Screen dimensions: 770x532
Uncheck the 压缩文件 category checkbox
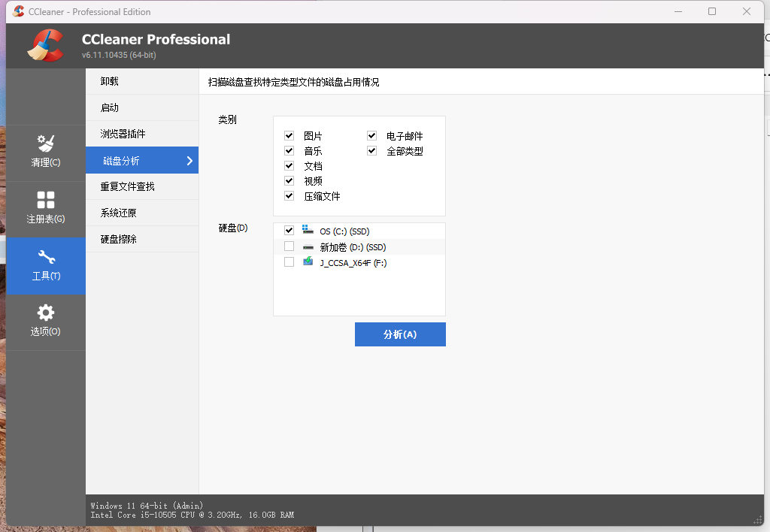click(290, 196)
